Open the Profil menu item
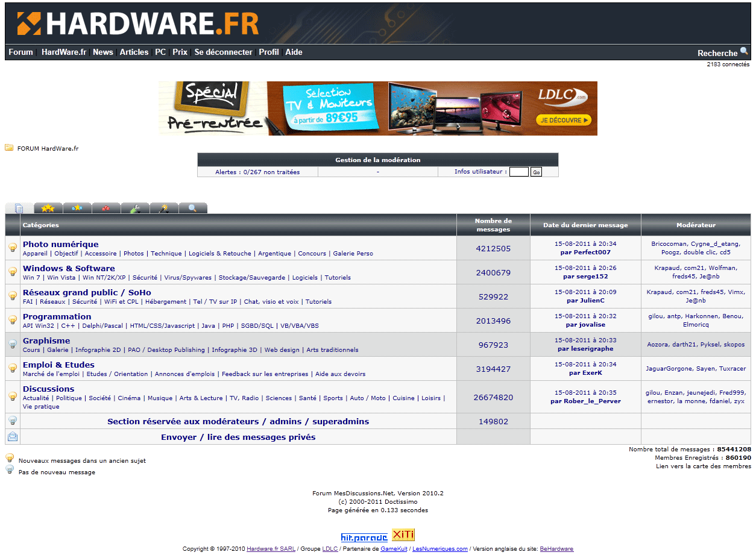Image resolution: width=756 pixels, height=558 pixels. tap(269, 52)
